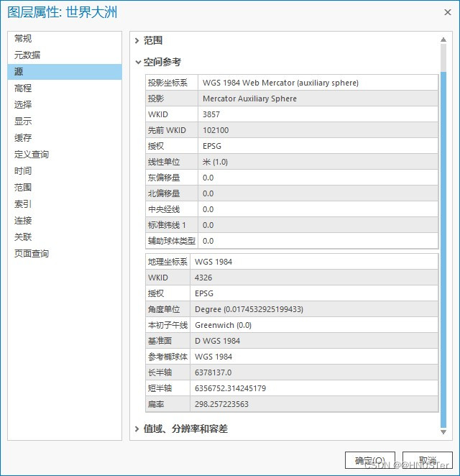The width and height of the screenshot is (460, 476).
Task: Select the Mercator Auxiliary Sphere value
Action: pos(249,99)
